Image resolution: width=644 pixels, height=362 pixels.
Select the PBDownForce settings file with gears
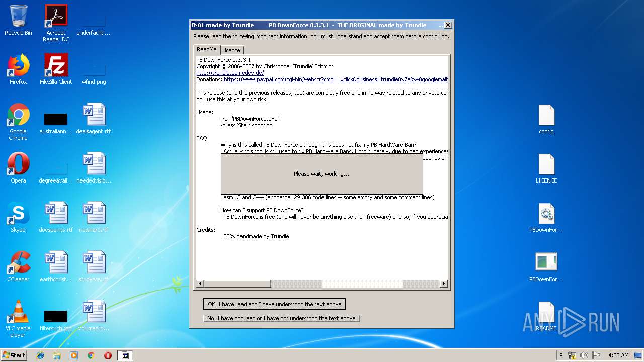tap(546, 217)
